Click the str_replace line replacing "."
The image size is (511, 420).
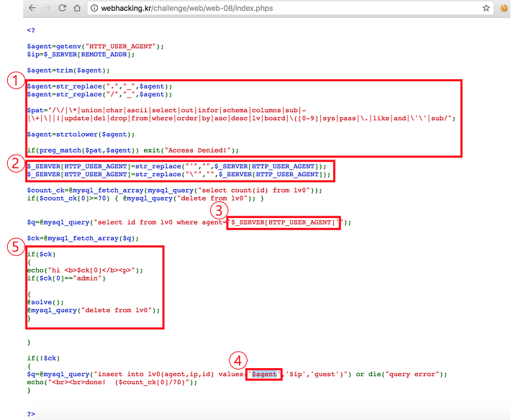pos(99,86)
